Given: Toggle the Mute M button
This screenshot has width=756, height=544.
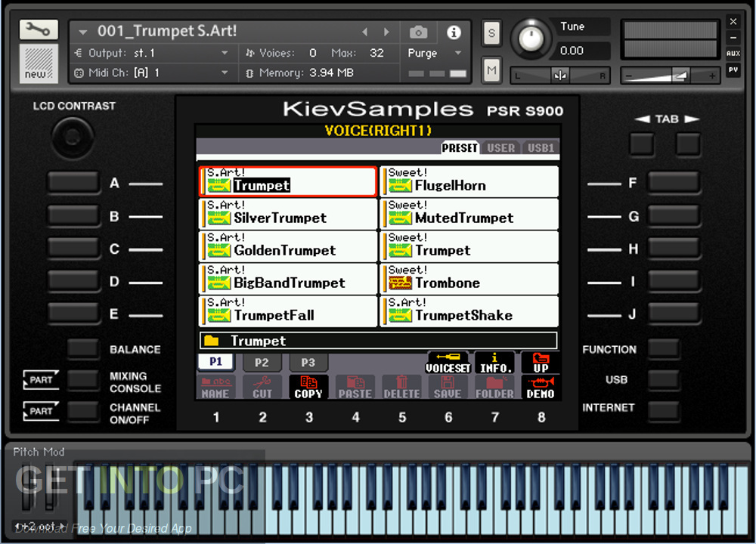Looking at the screenshot, I should click(x=491, y=70).
